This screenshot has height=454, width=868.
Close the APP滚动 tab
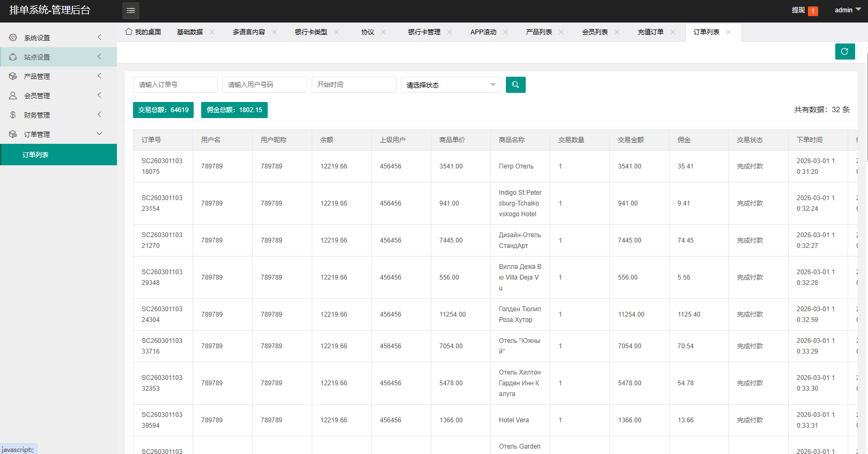[505, 32]
